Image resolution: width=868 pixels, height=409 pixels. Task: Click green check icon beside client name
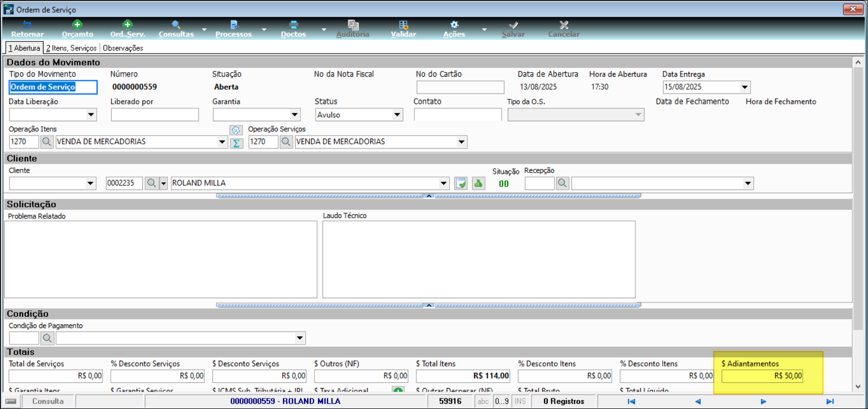coord(461,183)
